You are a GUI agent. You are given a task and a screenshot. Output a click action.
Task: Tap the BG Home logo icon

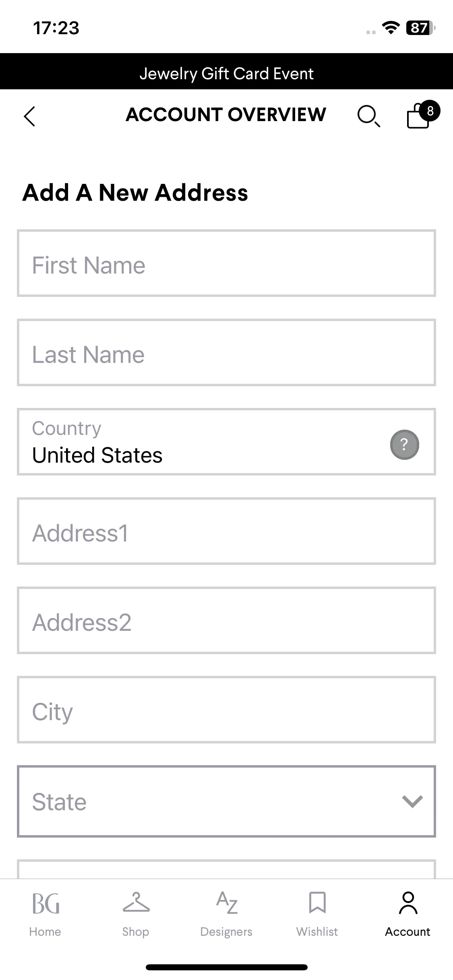46,904
